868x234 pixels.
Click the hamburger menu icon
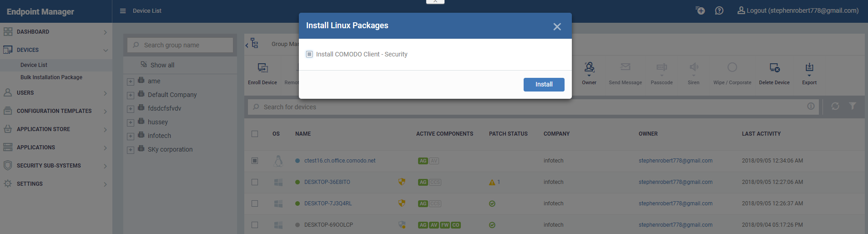123,11
